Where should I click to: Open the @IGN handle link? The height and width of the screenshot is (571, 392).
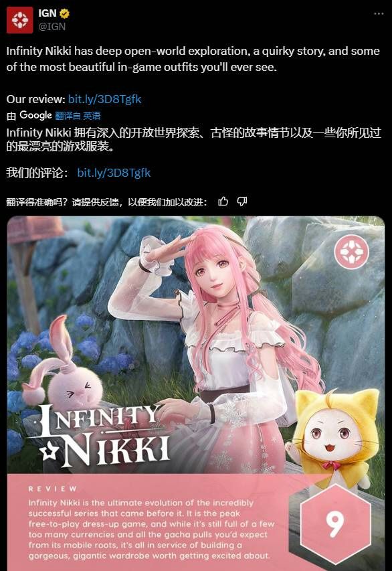(52, 27)
